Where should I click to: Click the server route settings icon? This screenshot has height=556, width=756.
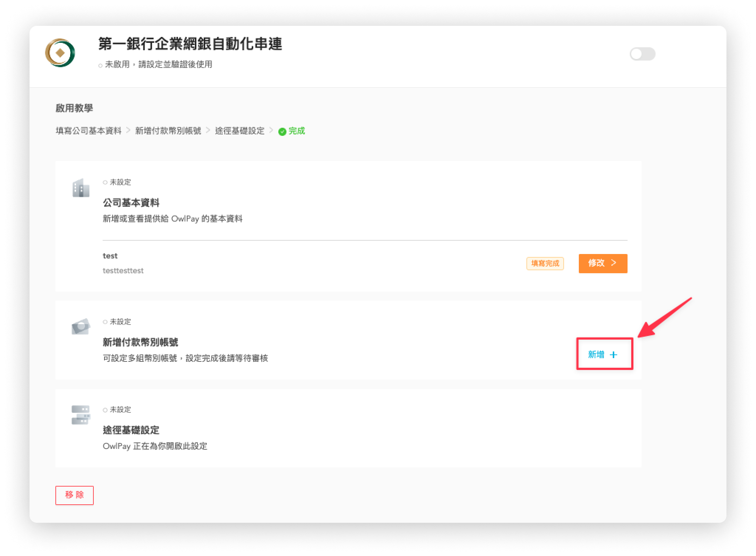coord(81,415)
